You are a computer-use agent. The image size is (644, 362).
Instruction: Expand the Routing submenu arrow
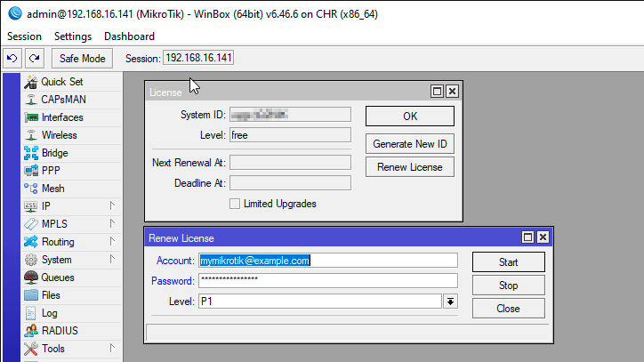tap(112, 241)
